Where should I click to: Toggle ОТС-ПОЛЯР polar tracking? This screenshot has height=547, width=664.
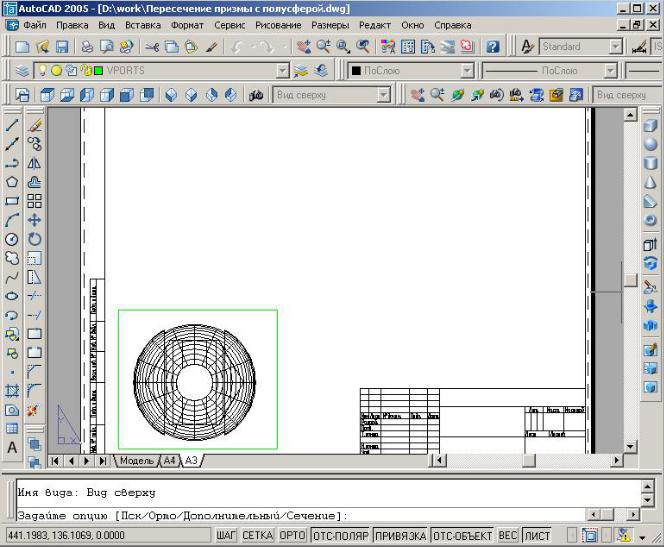click(x=340, y=536)
